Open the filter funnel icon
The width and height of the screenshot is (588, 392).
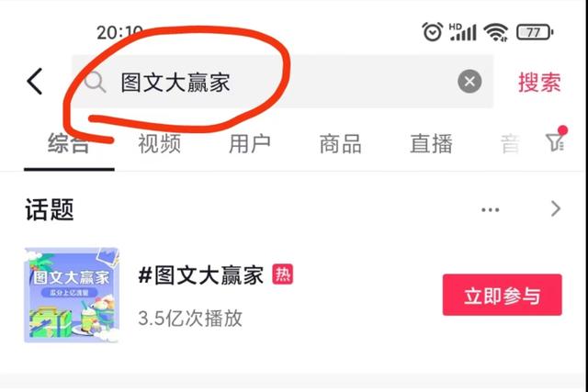(555, 139)
